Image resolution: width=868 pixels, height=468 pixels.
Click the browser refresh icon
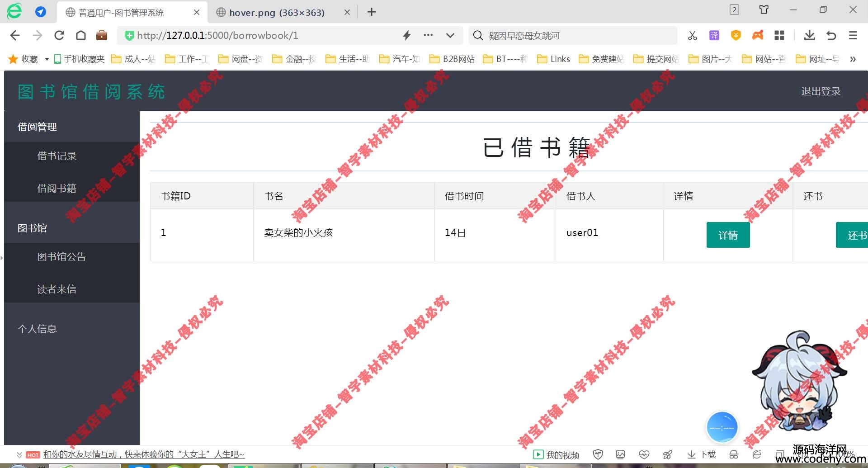coord(59,35)
